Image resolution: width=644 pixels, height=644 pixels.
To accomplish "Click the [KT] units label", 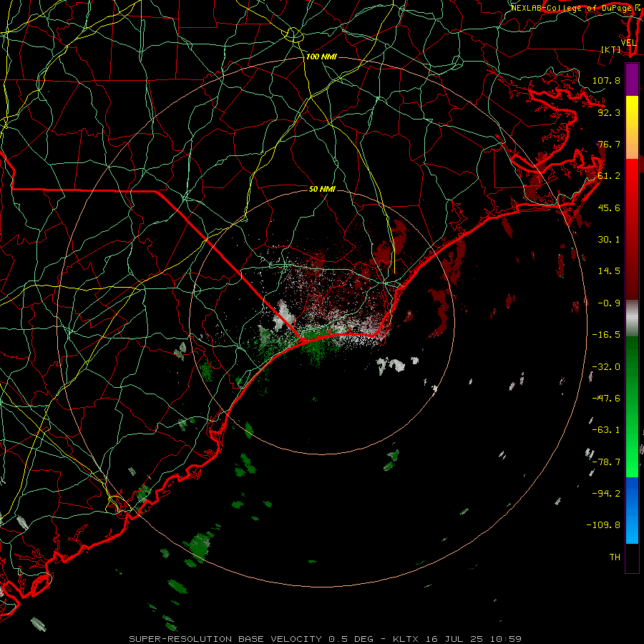I will pos(611,50).
